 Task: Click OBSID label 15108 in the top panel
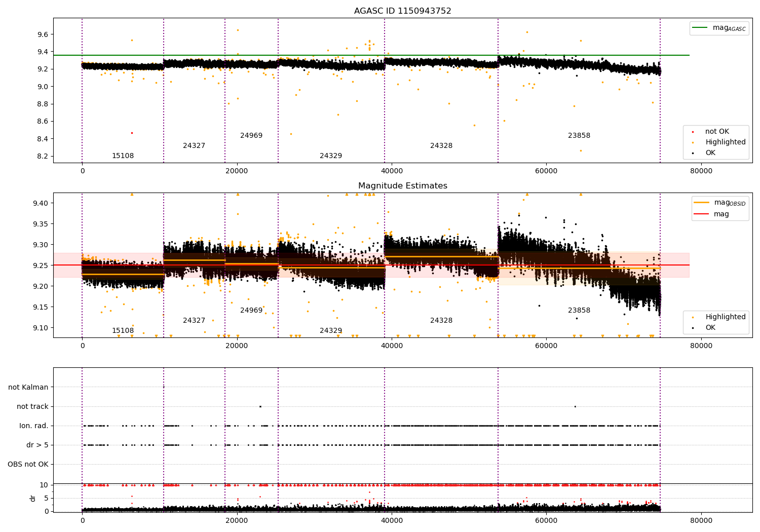coord(123,156)
